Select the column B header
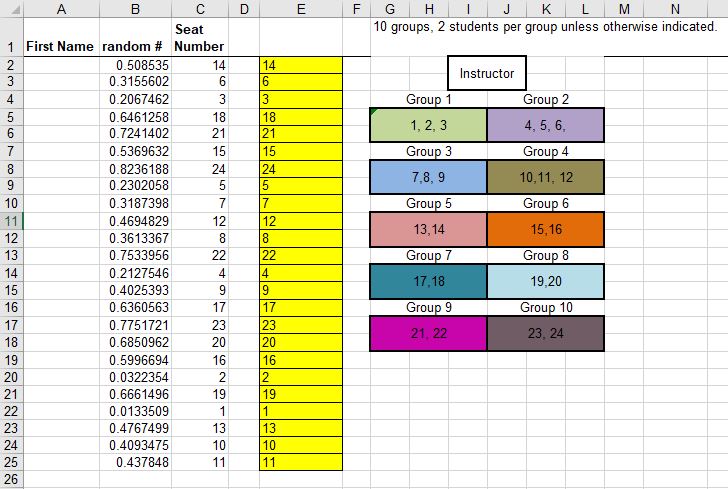 136,9
